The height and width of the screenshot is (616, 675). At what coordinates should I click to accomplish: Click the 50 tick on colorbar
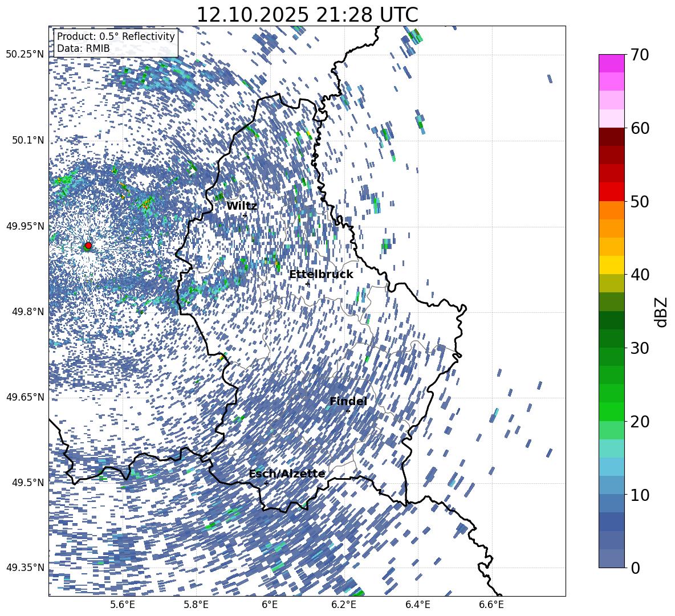pyautogui.click(x=640, y=201)
